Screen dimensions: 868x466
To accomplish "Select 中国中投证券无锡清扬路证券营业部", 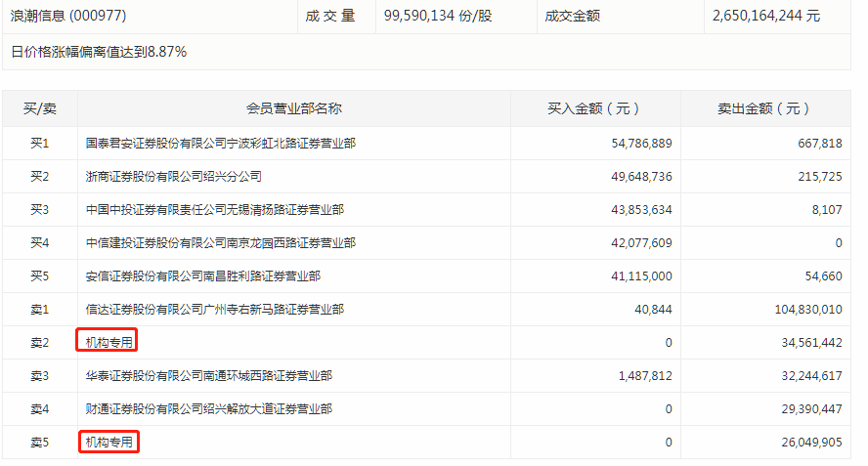I will point(214,210).
